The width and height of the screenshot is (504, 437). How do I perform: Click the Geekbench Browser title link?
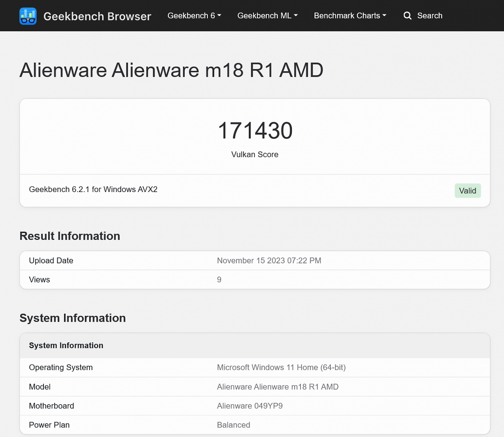click(97, 16)
